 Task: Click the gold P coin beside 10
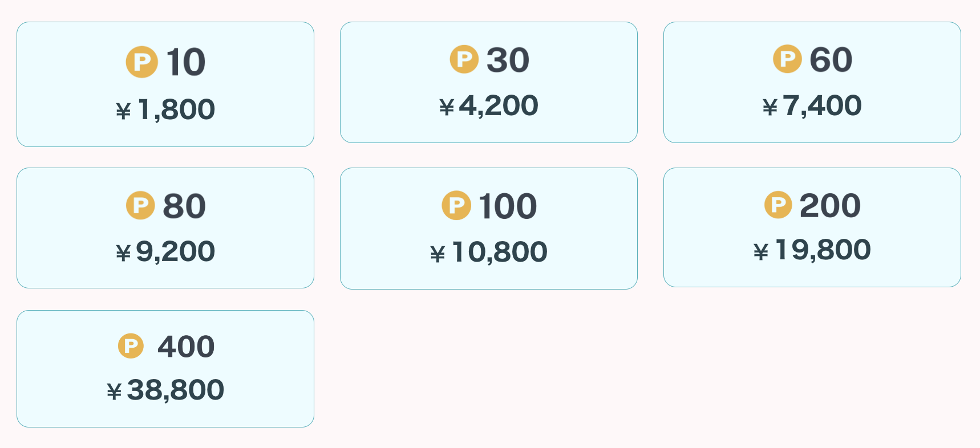[141, 62]
